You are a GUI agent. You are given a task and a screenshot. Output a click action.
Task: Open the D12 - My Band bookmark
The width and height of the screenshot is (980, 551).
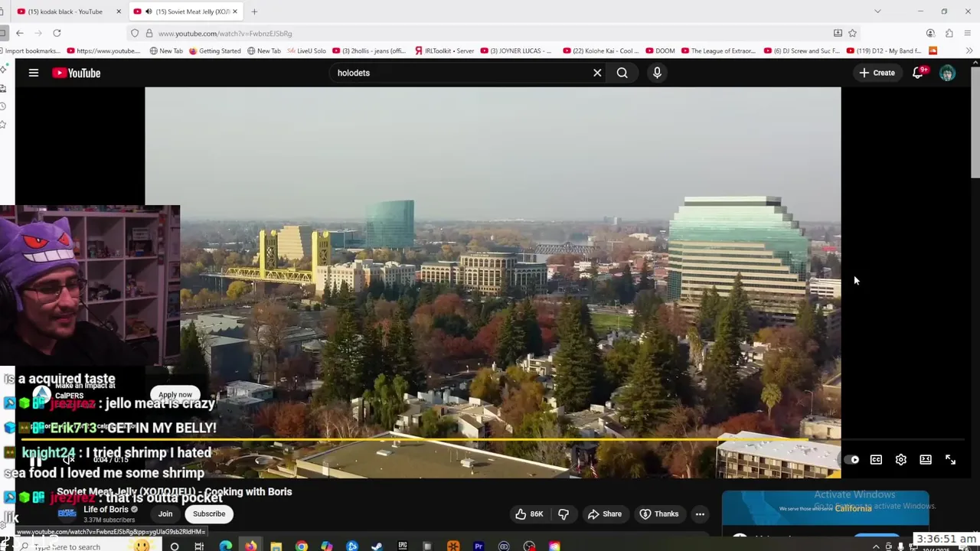(x=885, y=51)
